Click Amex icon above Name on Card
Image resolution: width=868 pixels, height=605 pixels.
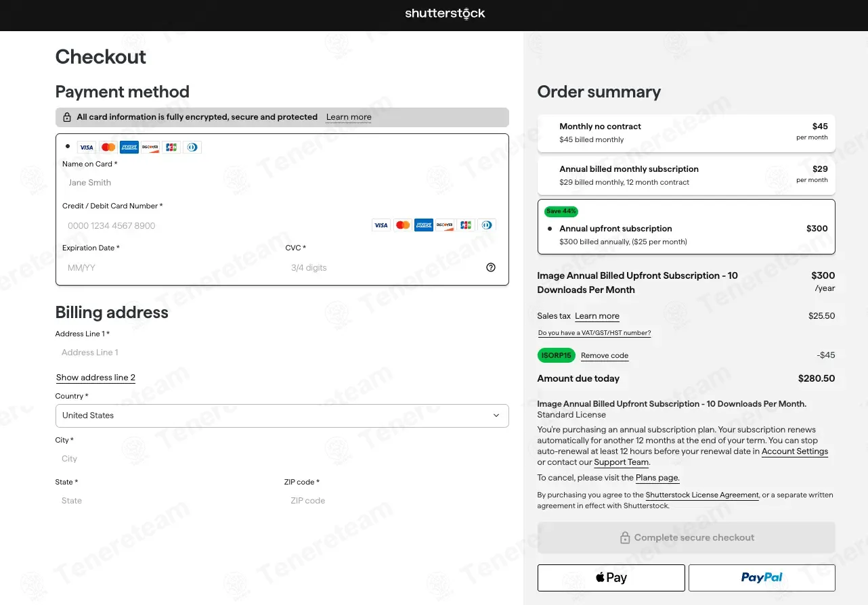pyautogui.click(x=129, y=148)
